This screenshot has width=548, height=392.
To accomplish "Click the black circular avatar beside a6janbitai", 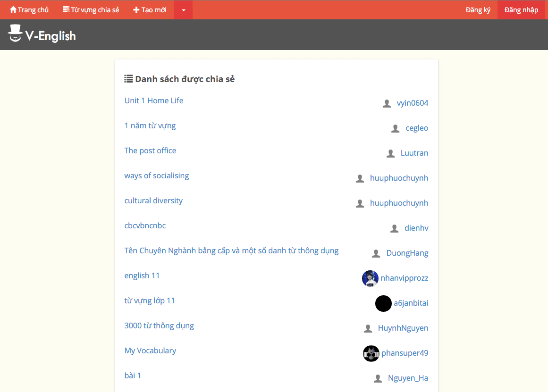I will (383, 303).
